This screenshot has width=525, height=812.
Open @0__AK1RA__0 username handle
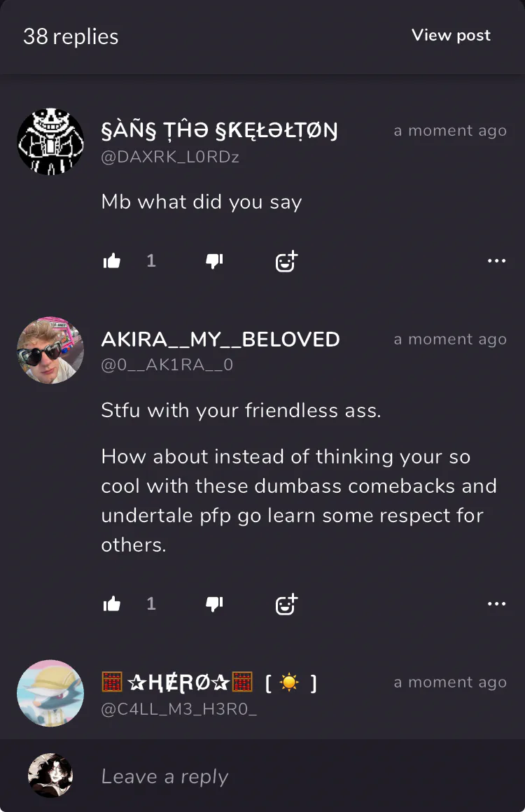point(167,365)
